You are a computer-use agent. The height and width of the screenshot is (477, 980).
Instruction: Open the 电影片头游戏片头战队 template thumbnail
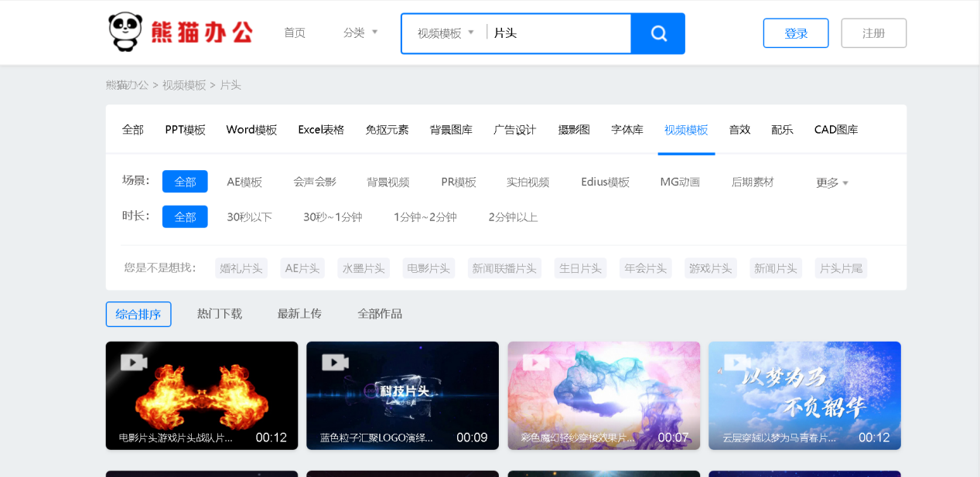[x=201, y=395]
